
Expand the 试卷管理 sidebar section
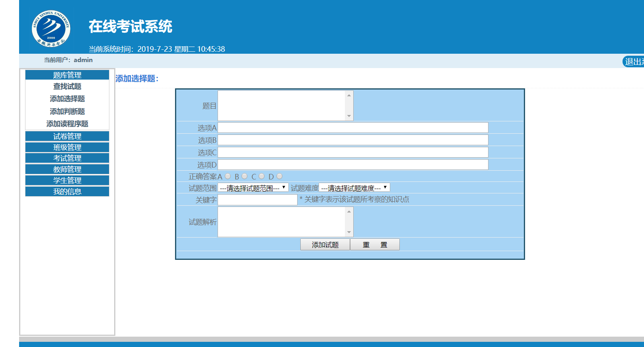click(67, 136)
